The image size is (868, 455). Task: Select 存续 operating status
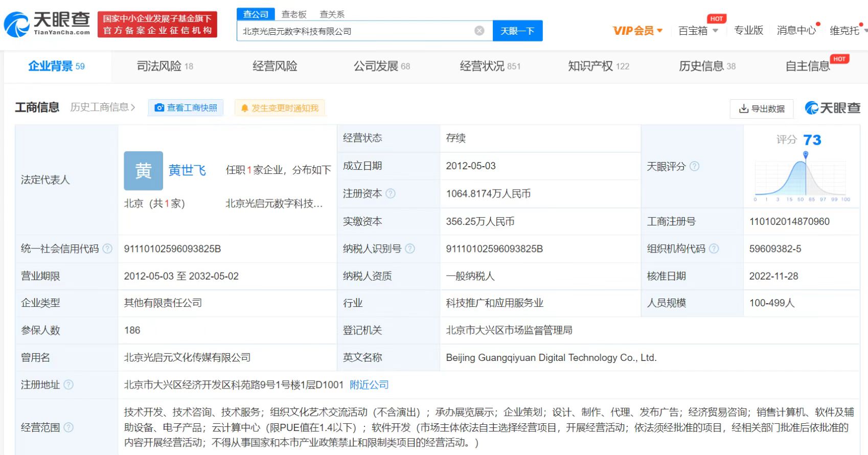455,138
